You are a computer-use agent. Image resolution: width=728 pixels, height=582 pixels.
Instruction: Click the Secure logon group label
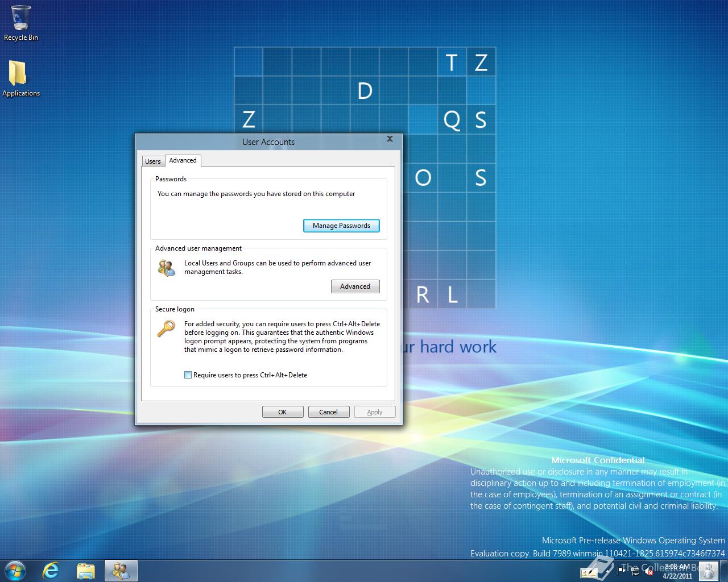point(175,309)
